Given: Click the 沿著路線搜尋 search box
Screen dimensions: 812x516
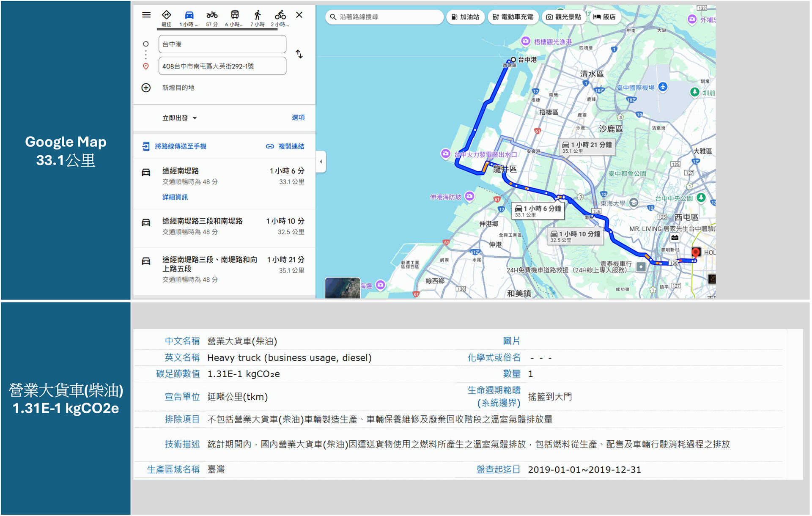Looking at the screenshot, I should pyautogui.click(x=384, y=17).
